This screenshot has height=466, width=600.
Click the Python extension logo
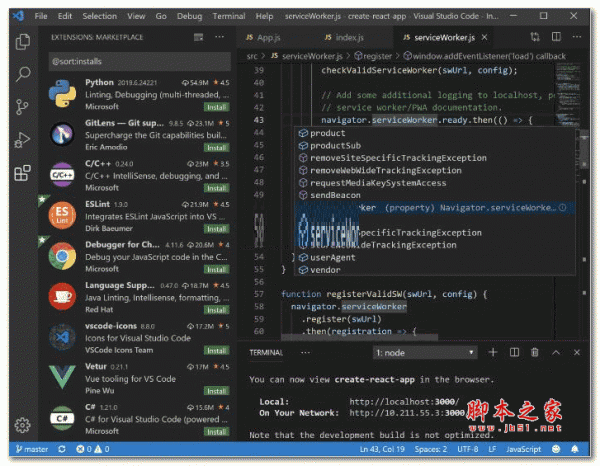pyautogui.click(x=62, y=93)
